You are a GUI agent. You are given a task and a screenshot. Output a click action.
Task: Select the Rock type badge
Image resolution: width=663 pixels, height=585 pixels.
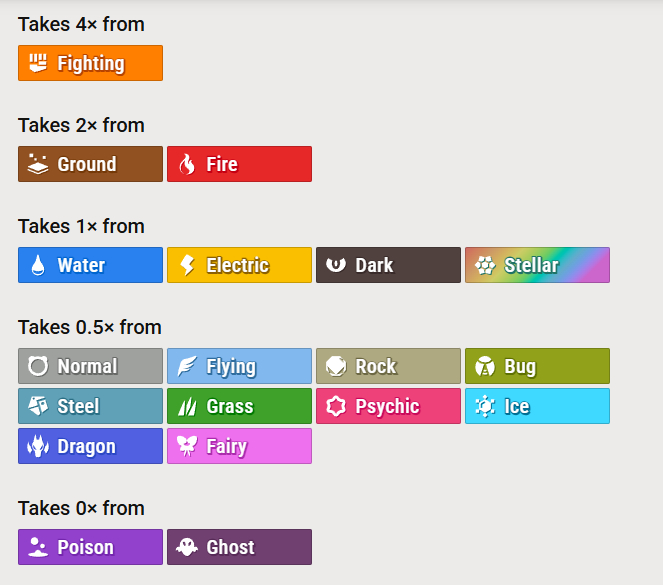click(388, 366)
